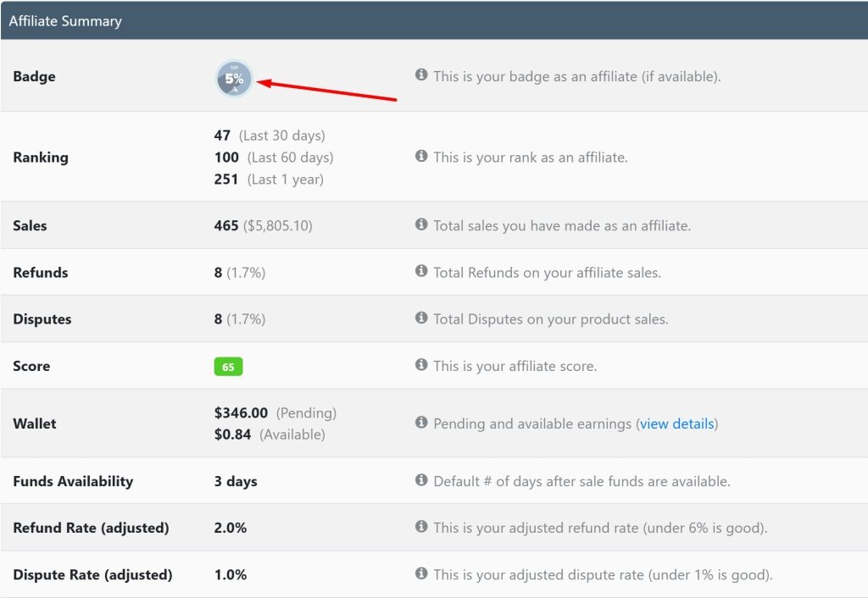Click info icon for adjusted dispute rate

point(421,573)
